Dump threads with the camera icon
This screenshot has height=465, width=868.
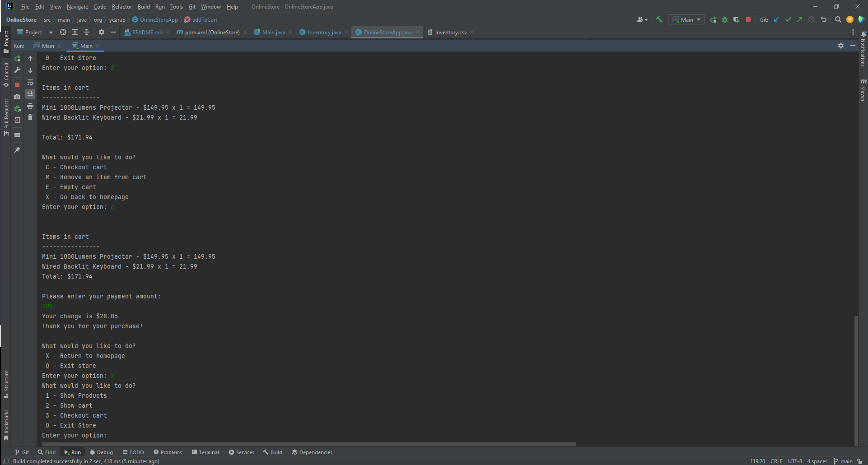click(x=17, y=97)
